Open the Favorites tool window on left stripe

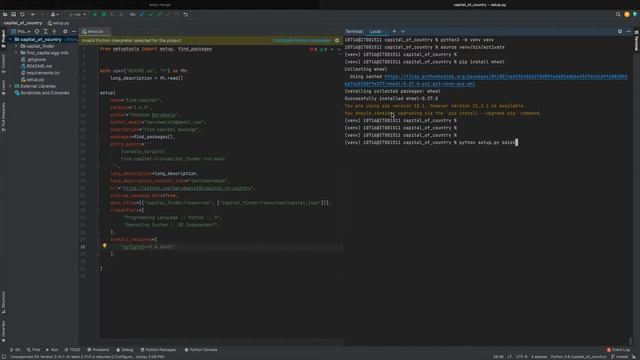pos(3,331)
